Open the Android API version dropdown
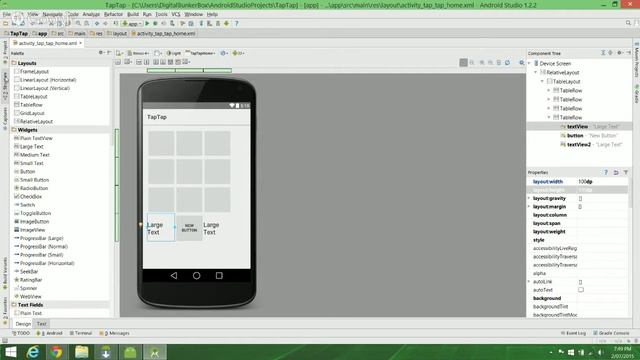 pyautogui.click(x=238, y=53)
